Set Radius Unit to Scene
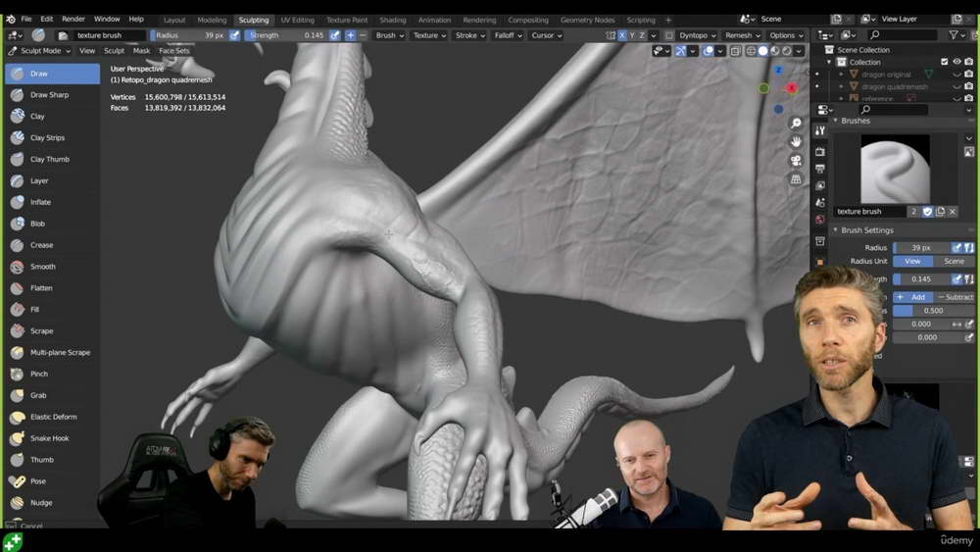 point(954,262)
